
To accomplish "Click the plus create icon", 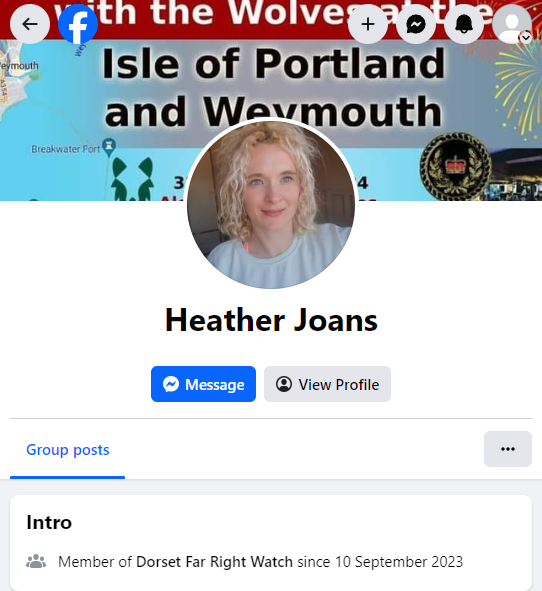I will coord(368,24).
